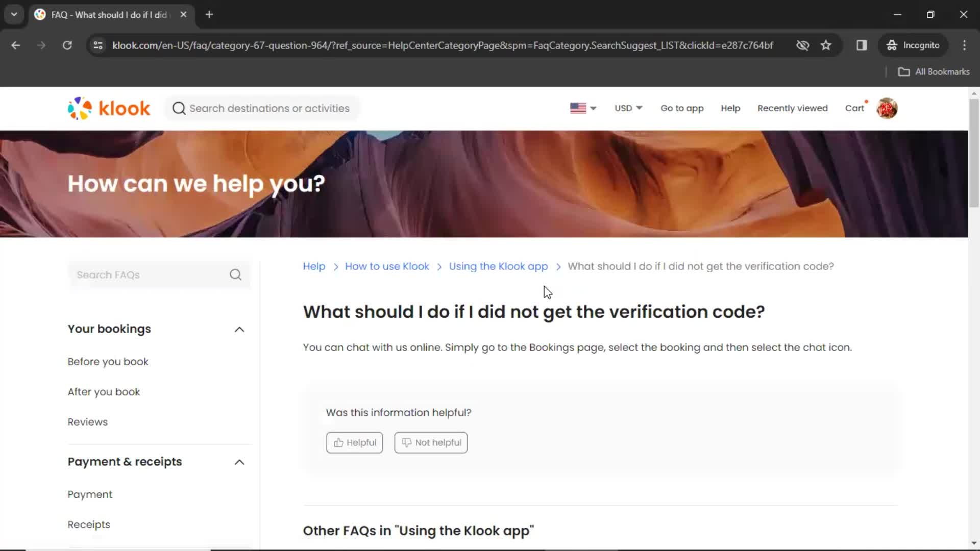Click Go to app
The image size is (980, 551).
[682, 108]
